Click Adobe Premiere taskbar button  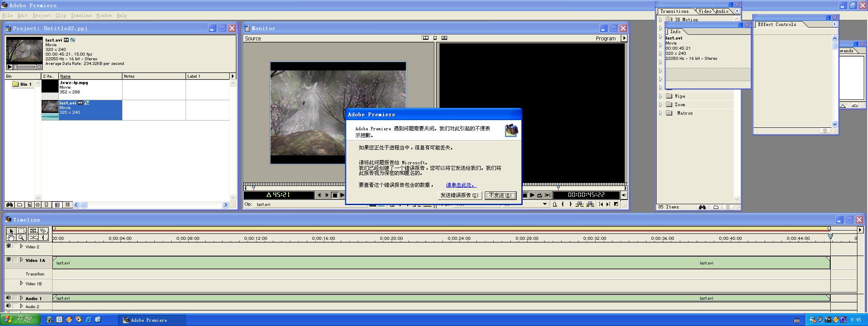[x=153, y=320]
